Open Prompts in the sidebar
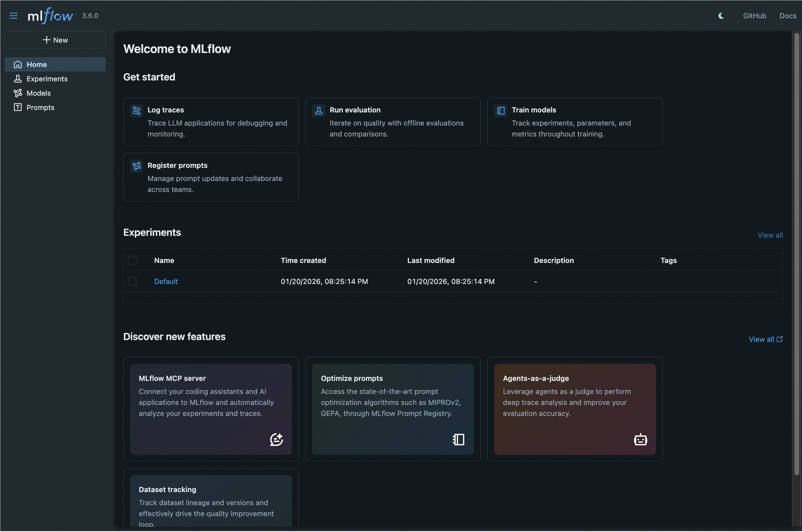Screen dimensions: 802x532 [x=40, y=107]
